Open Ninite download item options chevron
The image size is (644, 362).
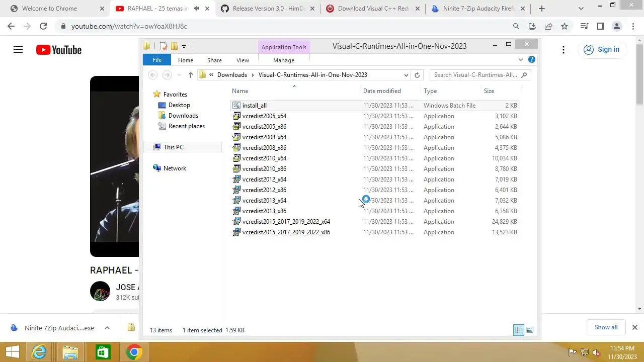click(x=107, y=328)
